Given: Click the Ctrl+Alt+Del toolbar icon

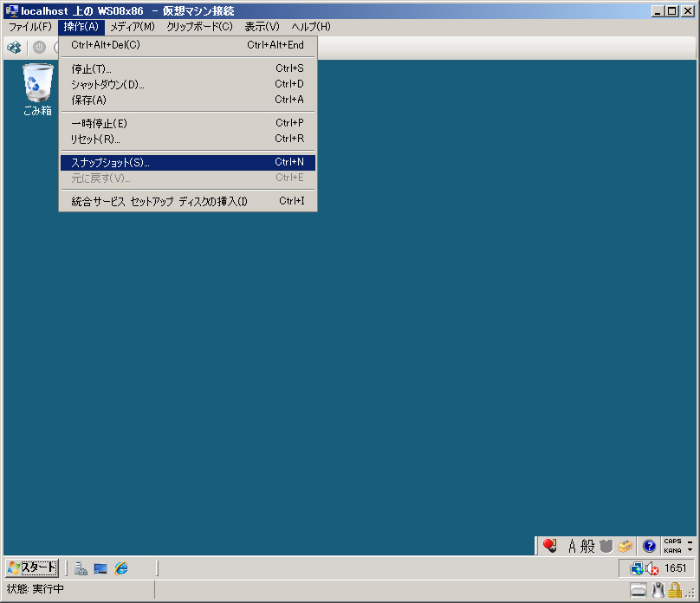Looking at the screenshot, I should pos(14,48).
